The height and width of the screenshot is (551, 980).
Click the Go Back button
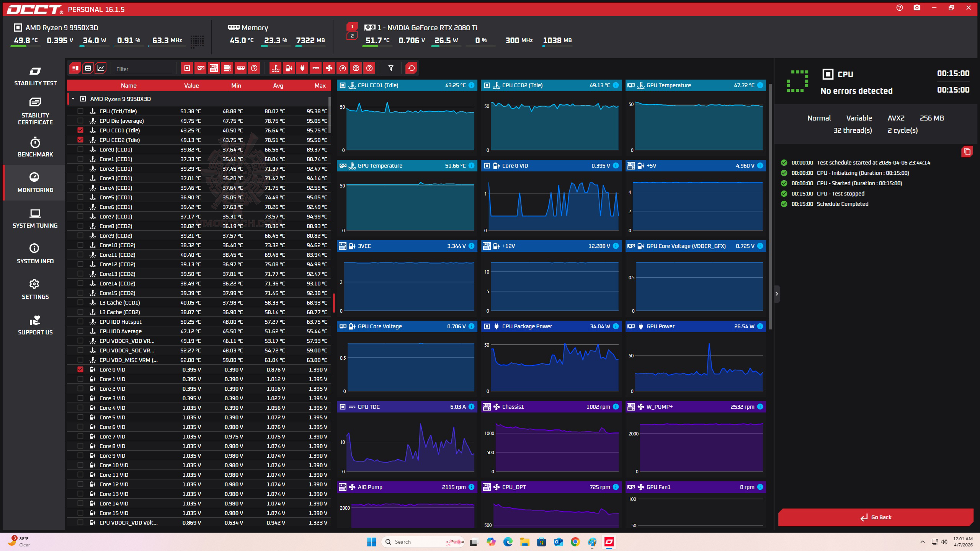(875, 517)
